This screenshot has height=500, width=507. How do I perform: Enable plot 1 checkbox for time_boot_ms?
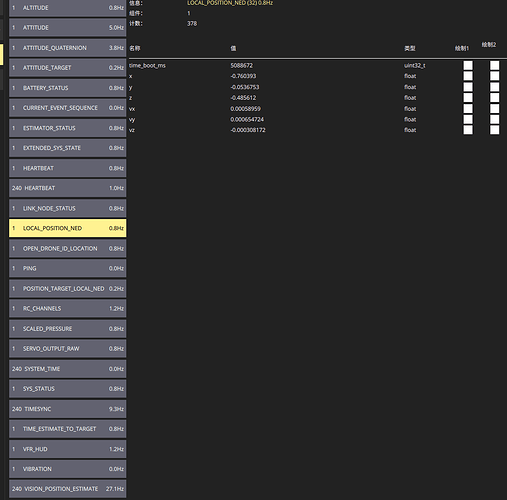[468, 65]
